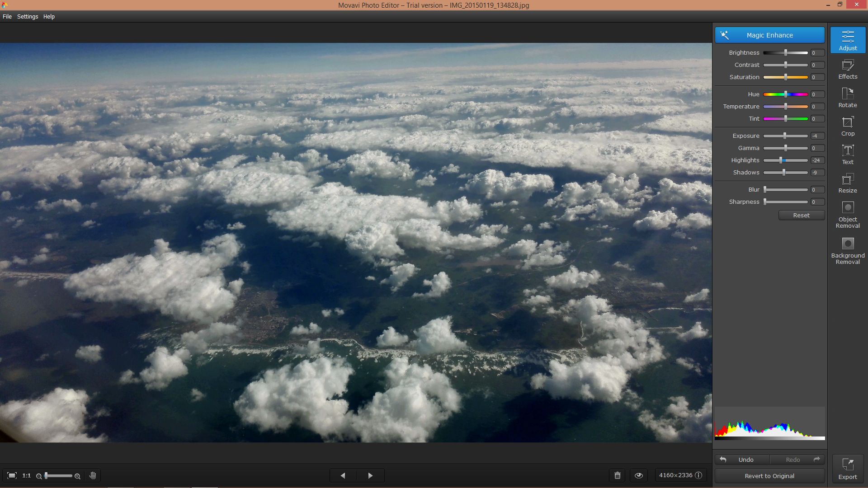Open the Effects tool panel
The width and height of the screenshot is (868, 488).
coord(848,69)
